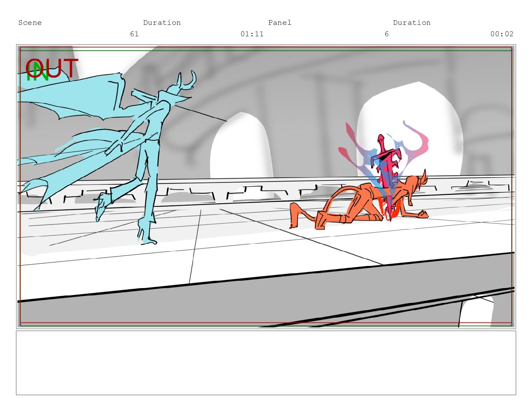Viewport: 532px width, 411px height.
Task: Click the Scene header label
Action: click(x=30, y=22)
